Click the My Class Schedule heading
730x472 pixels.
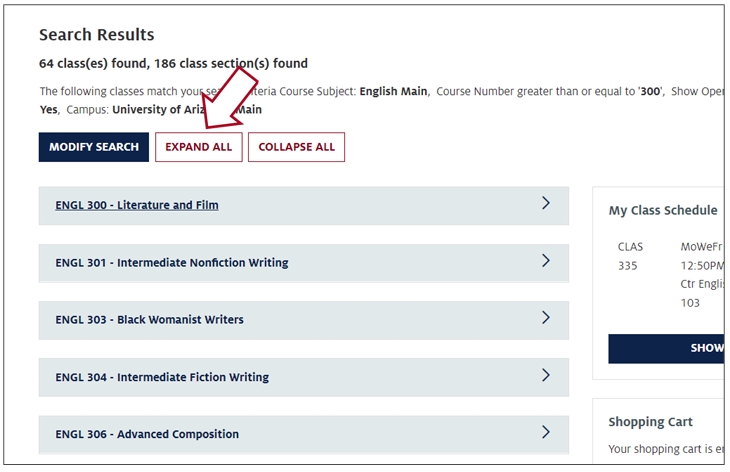(x=663, y=210)
